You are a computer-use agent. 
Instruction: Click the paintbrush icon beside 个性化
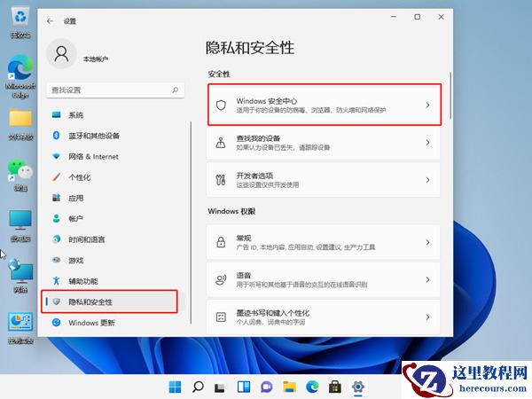click(x=57, y=176)
